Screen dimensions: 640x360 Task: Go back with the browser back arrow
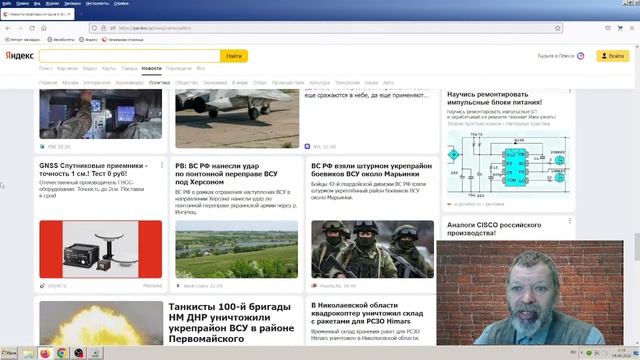pyautogui.click(x=8, y=28)
